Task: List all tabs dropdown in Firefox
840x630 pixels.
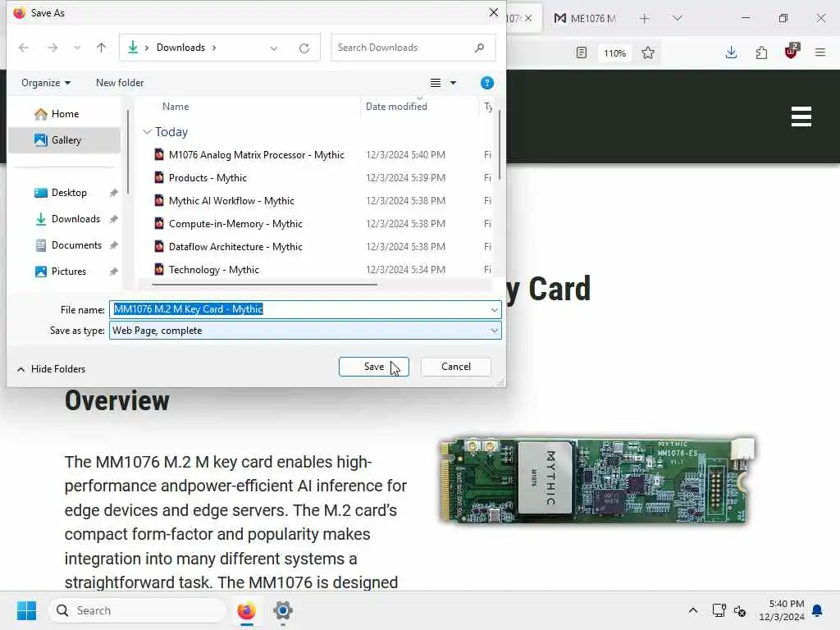Action: click(678, 18)
